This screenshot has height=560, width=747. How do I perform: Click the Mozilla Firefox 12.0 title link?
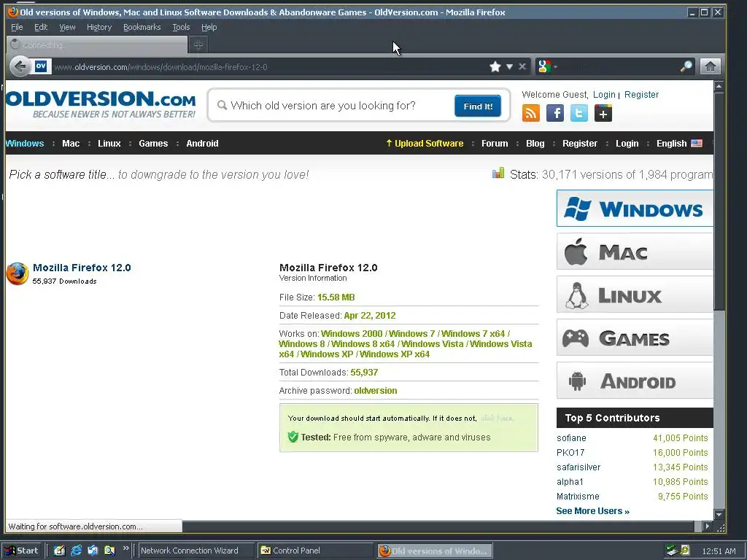pyautogui.click(x=82, y=268)
